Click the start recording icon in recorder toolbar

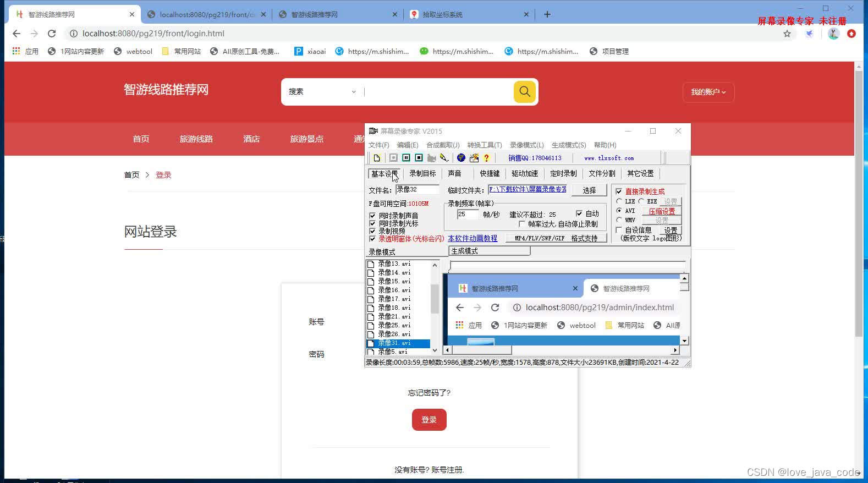click(393, 158)
